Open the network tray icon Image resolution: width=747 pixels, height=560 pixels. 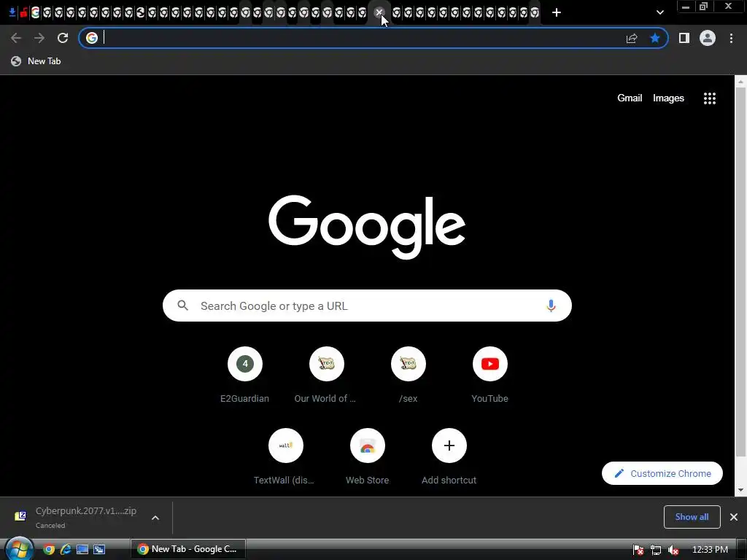coord(656,550)
